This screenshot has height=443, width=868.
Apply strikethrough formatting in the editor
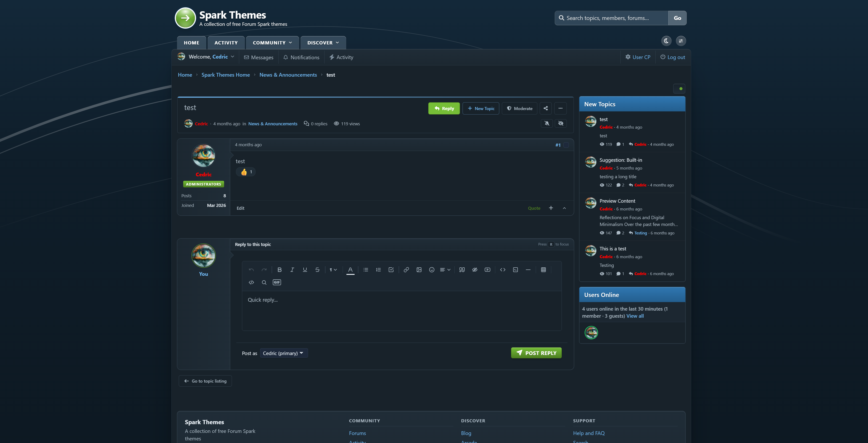317,269
